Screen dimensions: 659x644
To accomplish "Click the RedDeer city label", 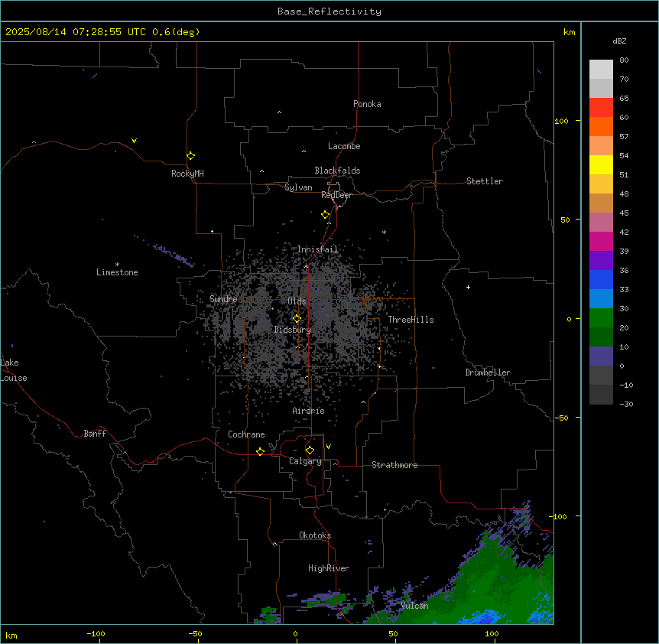I will 337,195.
